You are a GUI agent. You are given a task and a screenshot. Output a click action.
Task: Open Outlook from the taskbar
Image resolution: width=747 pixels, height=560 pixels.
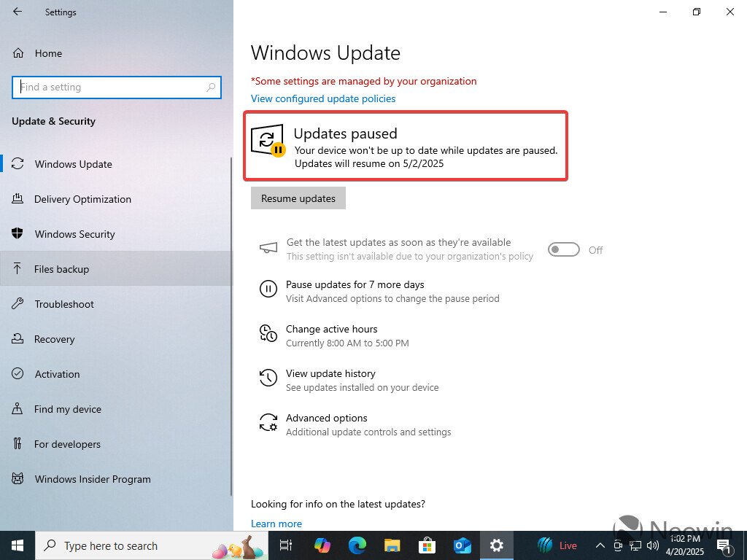462,545
